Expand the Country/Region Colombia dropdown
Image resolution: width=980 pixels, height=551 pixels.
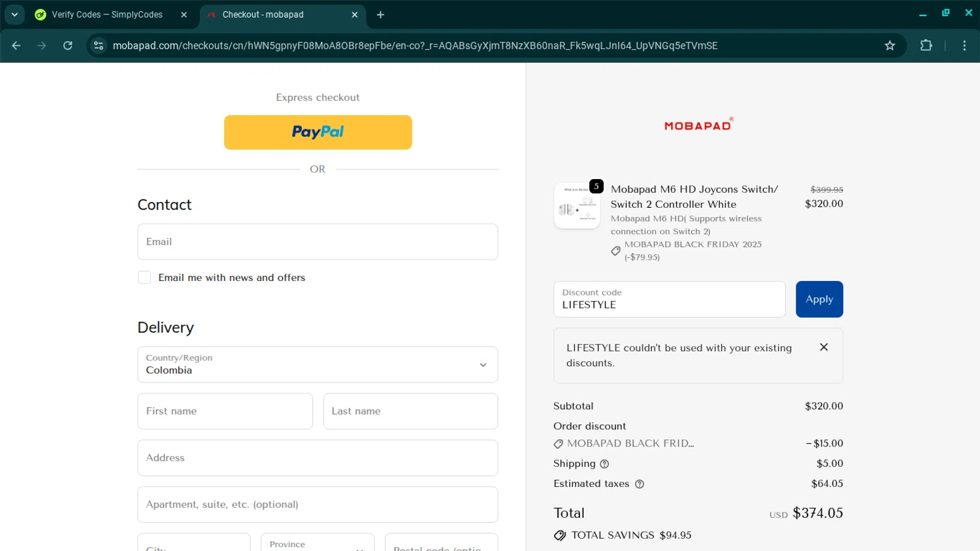318,365
